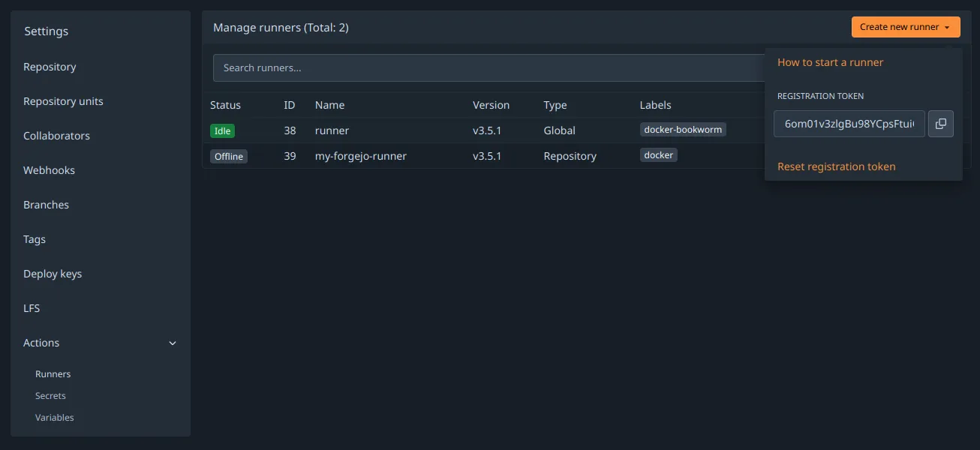980x450 pixels.
Task: Open the LFS settings page
Action: [32, 308]
